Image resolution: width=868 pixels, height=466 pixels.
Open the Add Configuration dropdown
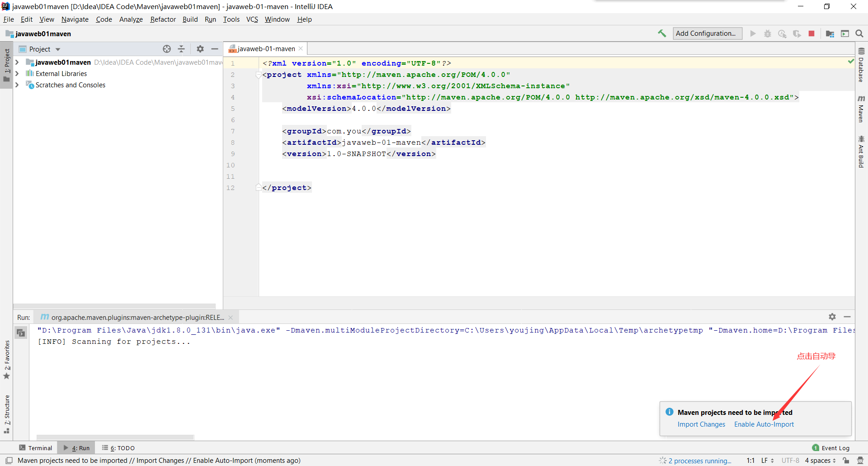point(708,33)
